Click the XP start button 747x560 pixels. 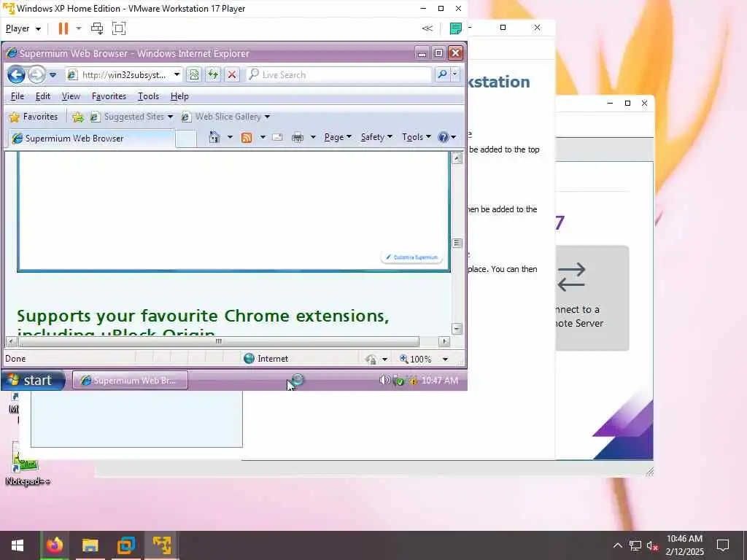click(x=33, y=380)
